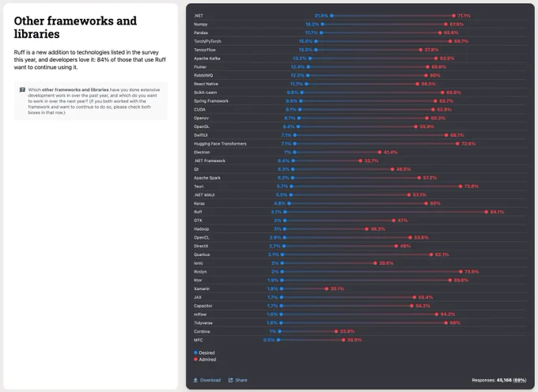Image resolution: width=538 pixels, height=392 pixels.
Task: Click the Share icon below the chart
Action: pos(231,380)
